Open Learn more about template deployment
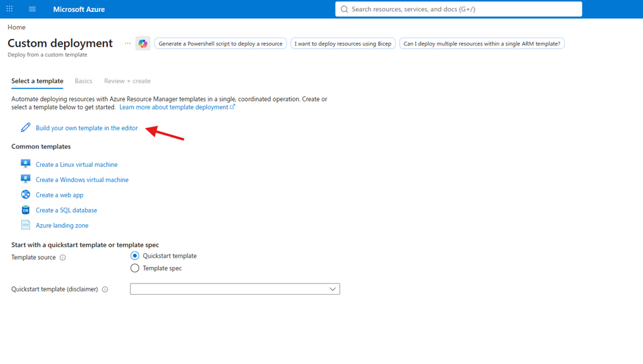 173,107
